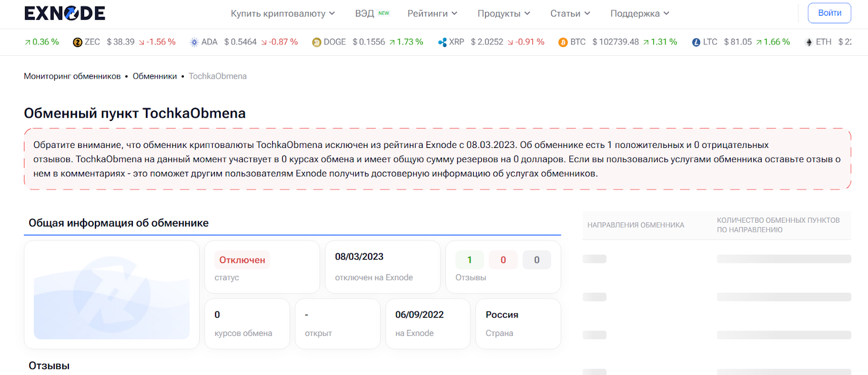Click the red warning notice about TochkaObmena
Screen dimensions: 868x375
coord(437,159)
